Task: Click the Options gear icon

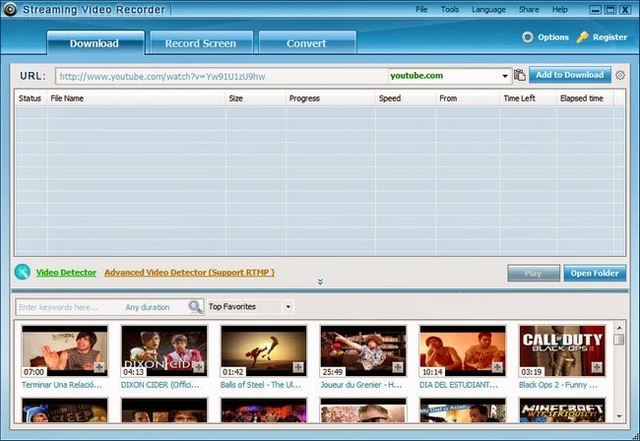Action: click(528, 37)
